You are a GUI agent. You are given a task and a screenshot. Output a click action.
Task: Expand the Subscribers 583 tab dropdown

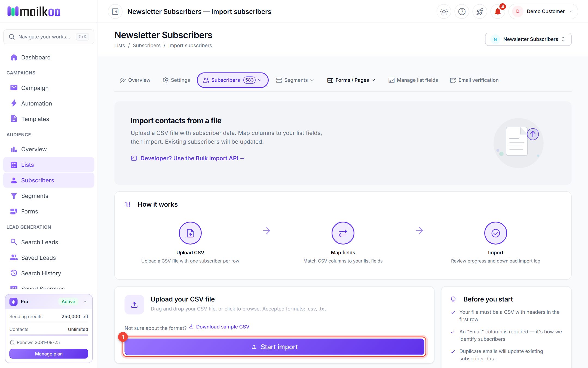coord(233,80)
